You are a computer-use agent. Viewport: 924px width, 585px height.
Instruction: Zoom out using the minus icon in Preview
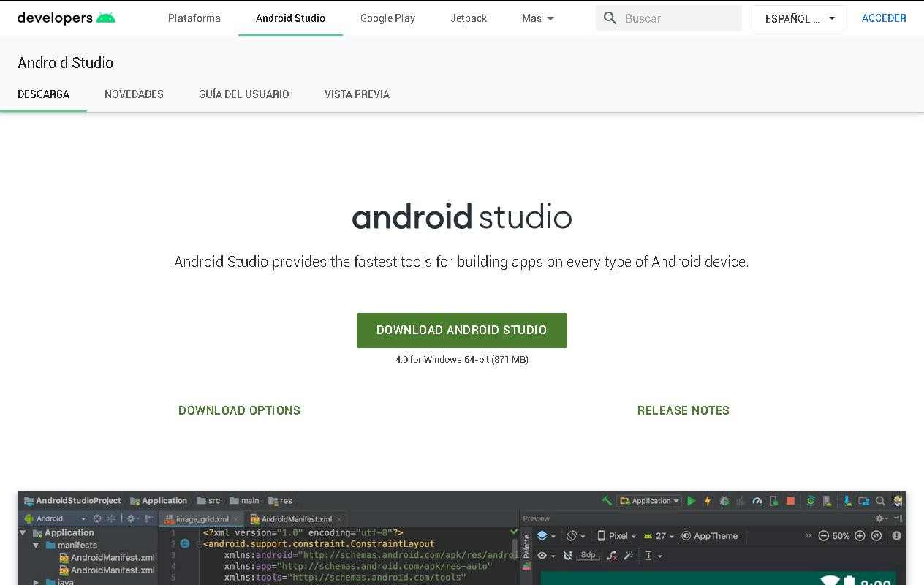coord(824,536)
